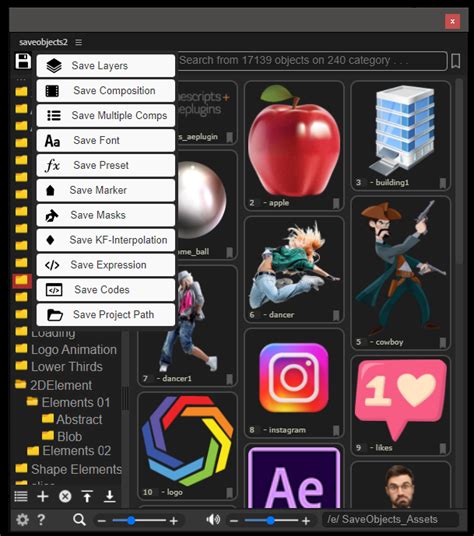Select Save Expression menu entry
Viewport: 474px width, 536px height.
106,265
